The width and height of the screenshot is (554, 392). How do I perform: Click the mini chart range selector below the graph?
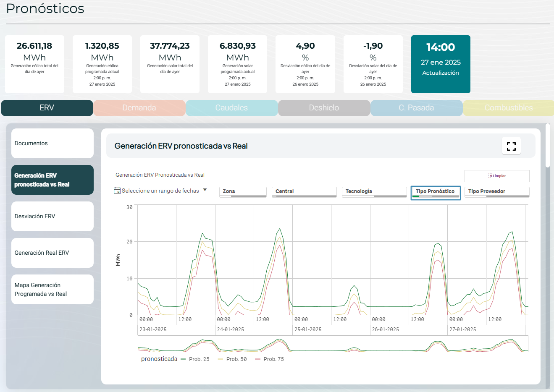pos(333,344)
